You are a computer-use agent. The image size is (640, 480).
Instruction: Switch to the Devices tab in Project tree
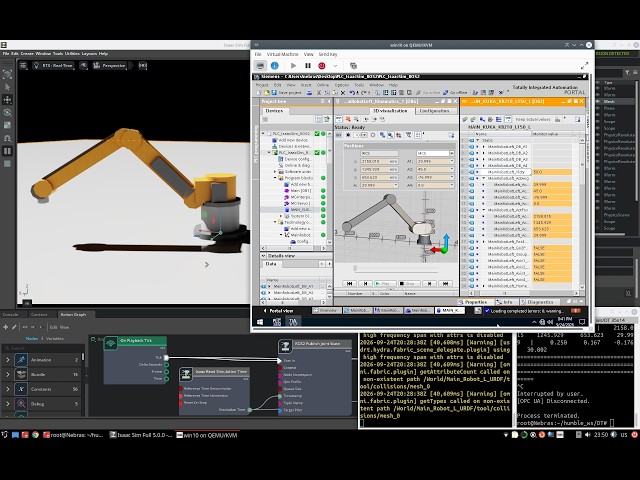(274, 111)
